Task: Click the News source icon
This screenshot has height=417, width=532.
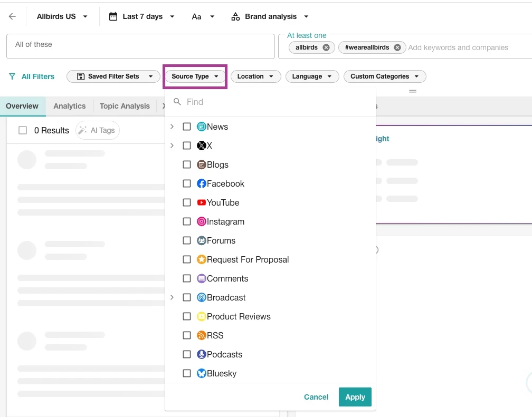Action: [x=202, y=127]
